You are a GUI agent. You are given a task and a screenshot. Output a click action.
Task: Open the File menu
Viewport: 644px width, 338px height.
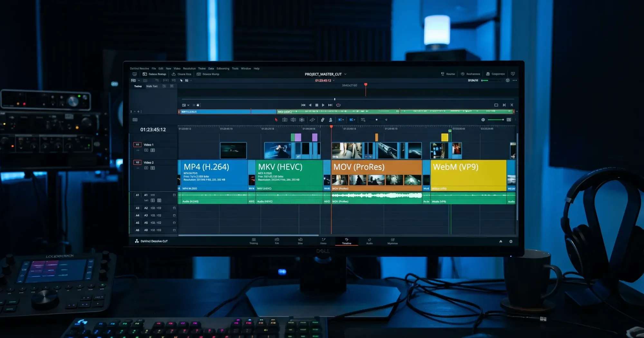154,69
